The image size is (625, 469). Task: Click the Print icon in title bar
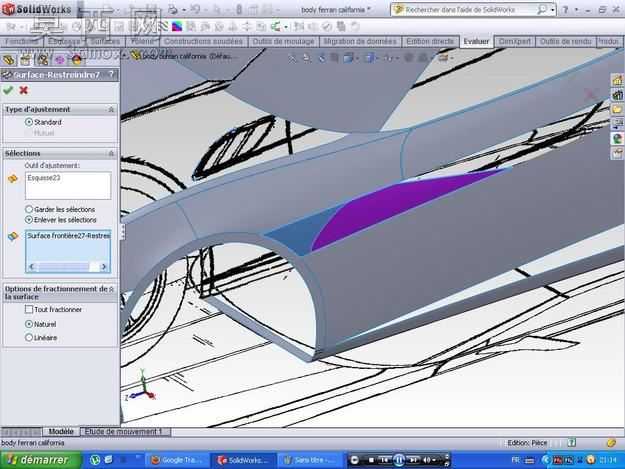click(x=172, y=10)
